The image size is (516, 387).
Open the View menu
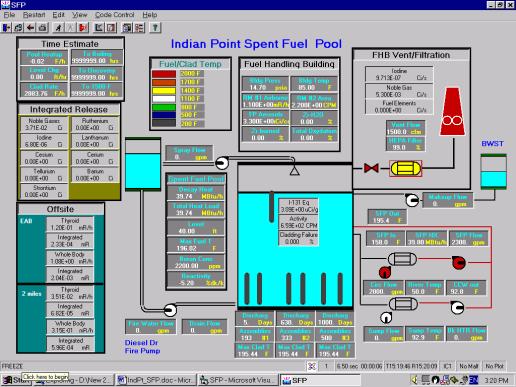coord(80,15)
